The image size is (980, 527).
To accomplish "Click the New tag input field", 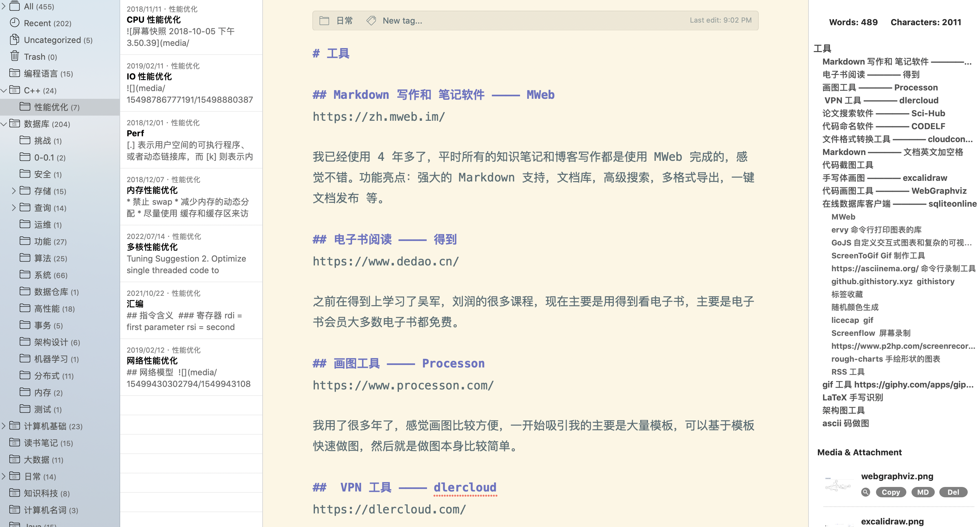I will [402, 21].
